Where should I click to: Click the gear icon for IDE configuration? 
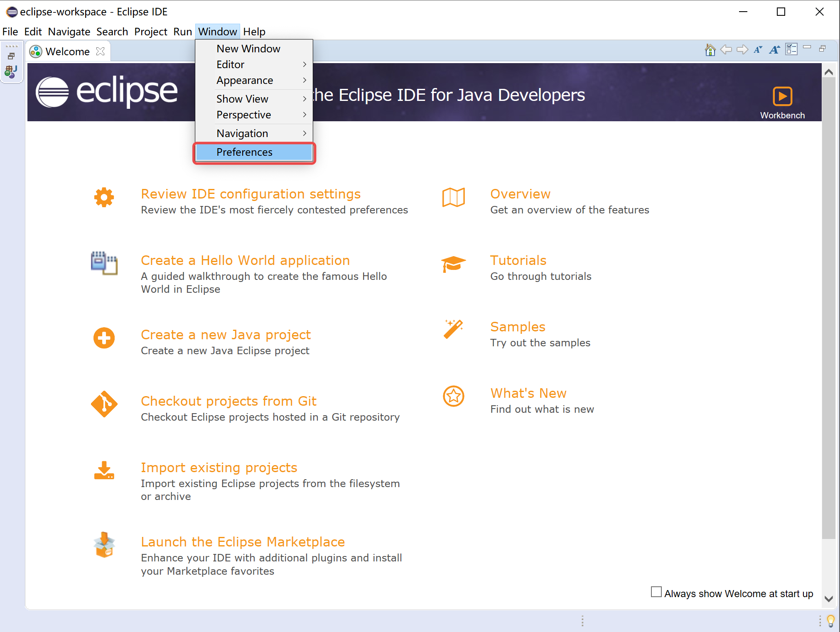104,197
